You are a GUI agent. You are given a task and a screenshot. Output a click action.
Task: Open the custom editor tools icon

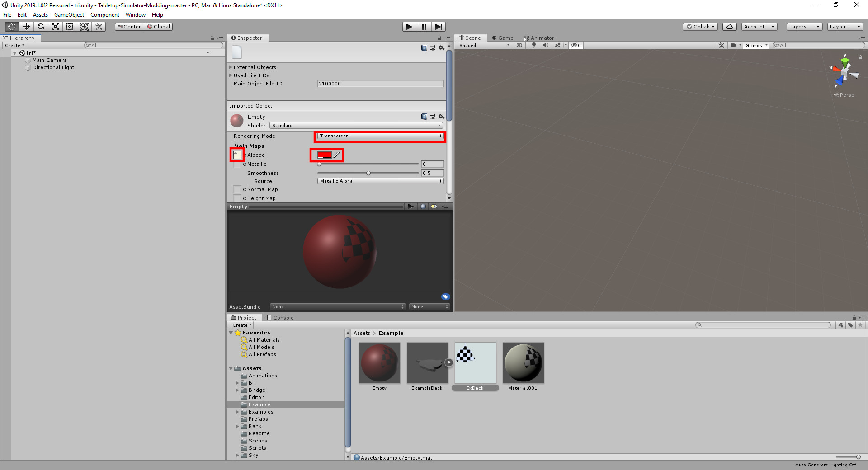tap(99, 27)
